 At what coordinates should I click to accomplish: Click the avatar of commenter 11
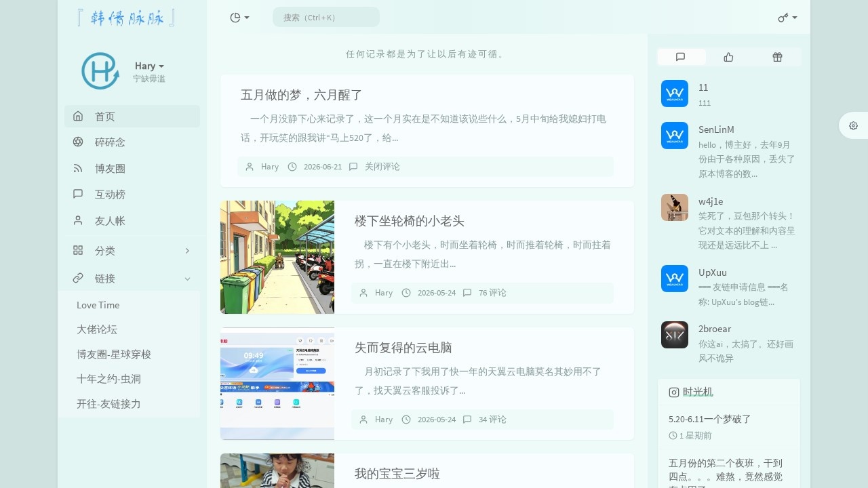pos(675,94)
